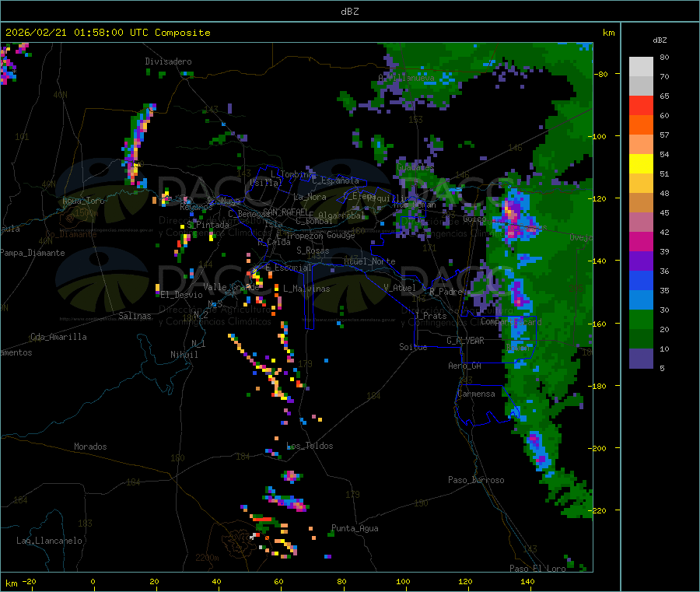
Task: Select the El_Desvio label
Action: [182, 295]
